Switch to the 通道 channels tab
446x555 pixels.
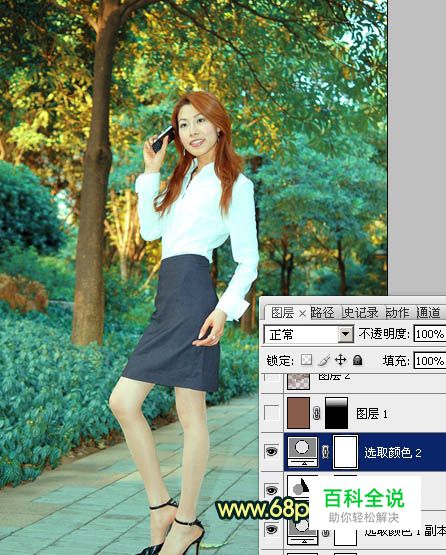pyautogui.click(x=429, y=313)
